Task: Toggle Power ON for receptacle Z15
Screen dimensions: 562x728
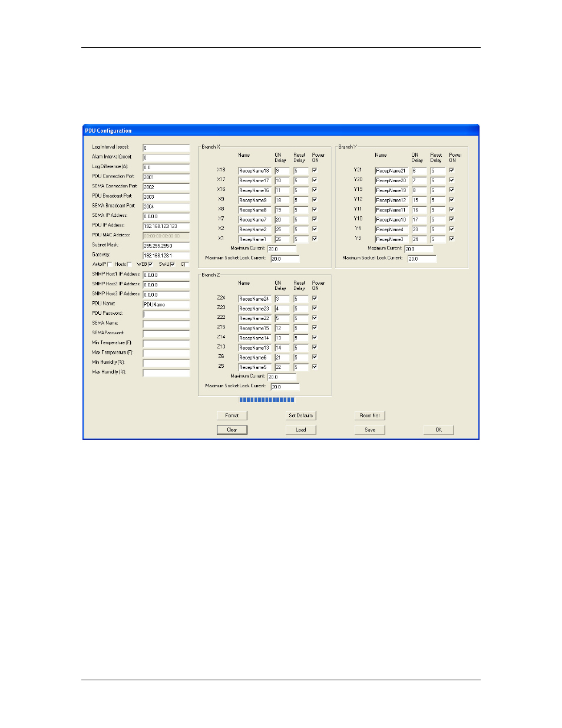Action: pyautogui.click(x=315, y=327)
